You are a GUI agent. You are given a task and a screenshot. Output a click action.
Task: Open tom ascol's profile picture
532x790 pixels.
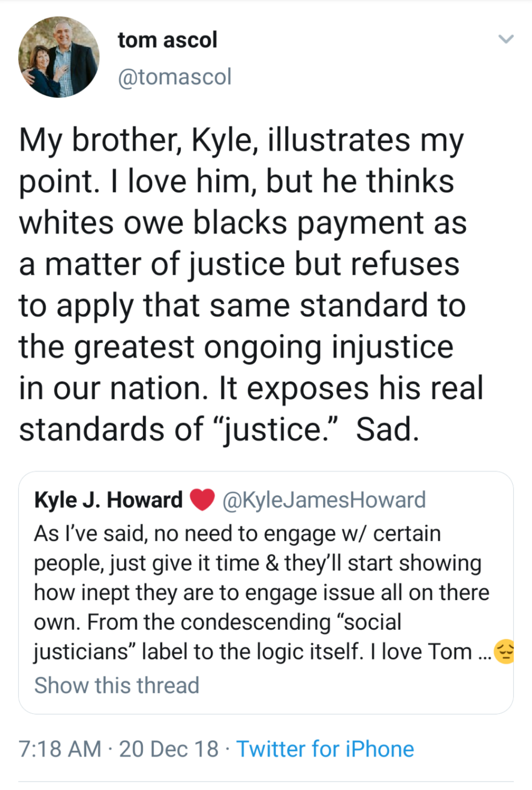(59, 57)
